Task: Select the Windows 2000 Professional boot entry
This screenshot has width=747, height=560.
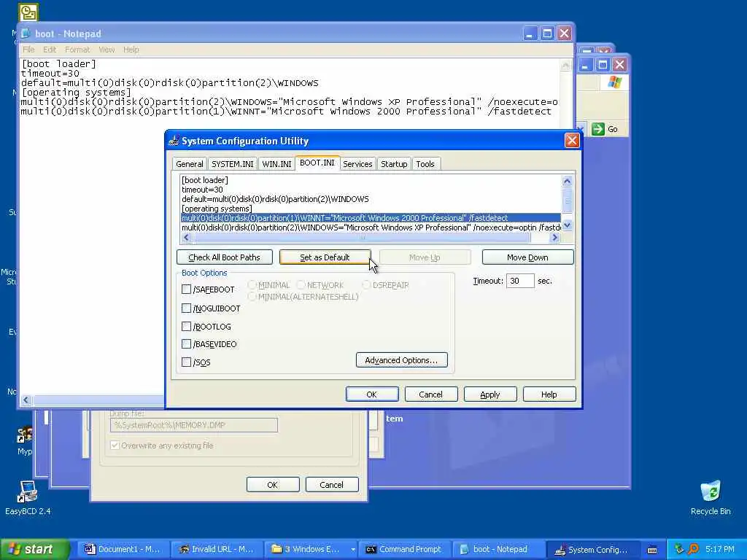Action: click(371, 218)
